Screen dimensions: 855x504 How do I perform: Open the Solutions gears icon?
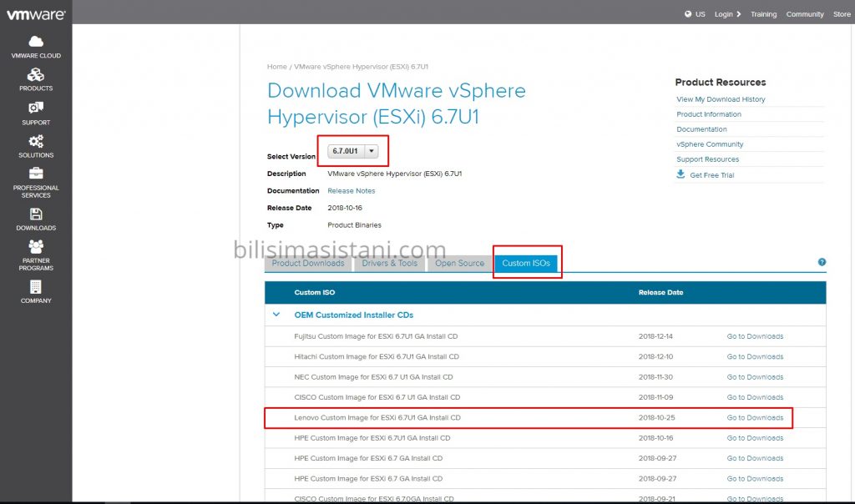click(36, 142)
